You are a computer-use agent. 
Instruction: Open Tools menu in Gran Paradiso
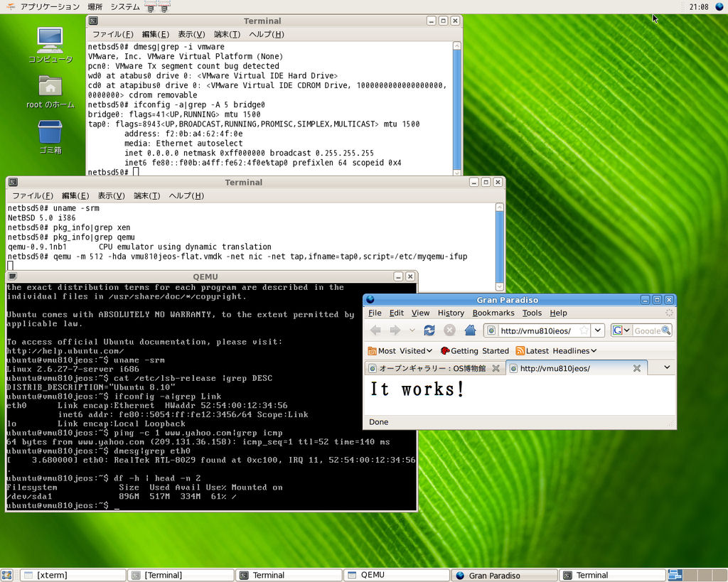click(x=532, y=313)
